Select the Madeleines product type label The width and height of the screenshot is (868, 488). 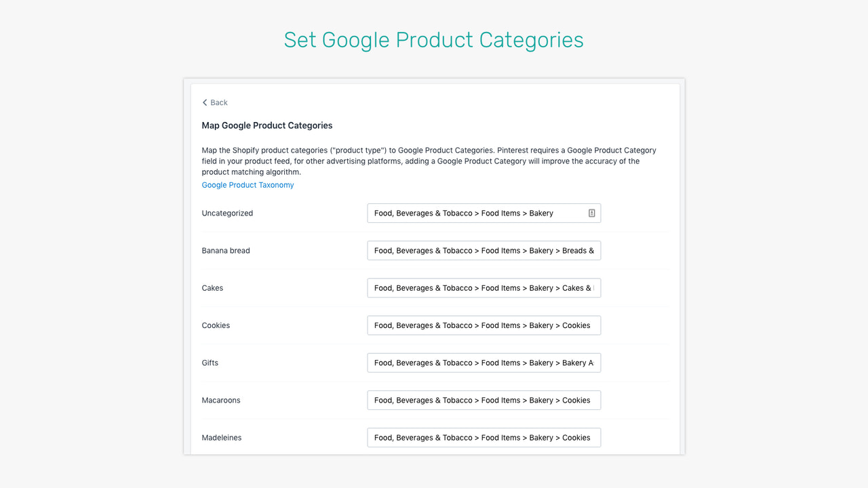(x=222, y=437)
